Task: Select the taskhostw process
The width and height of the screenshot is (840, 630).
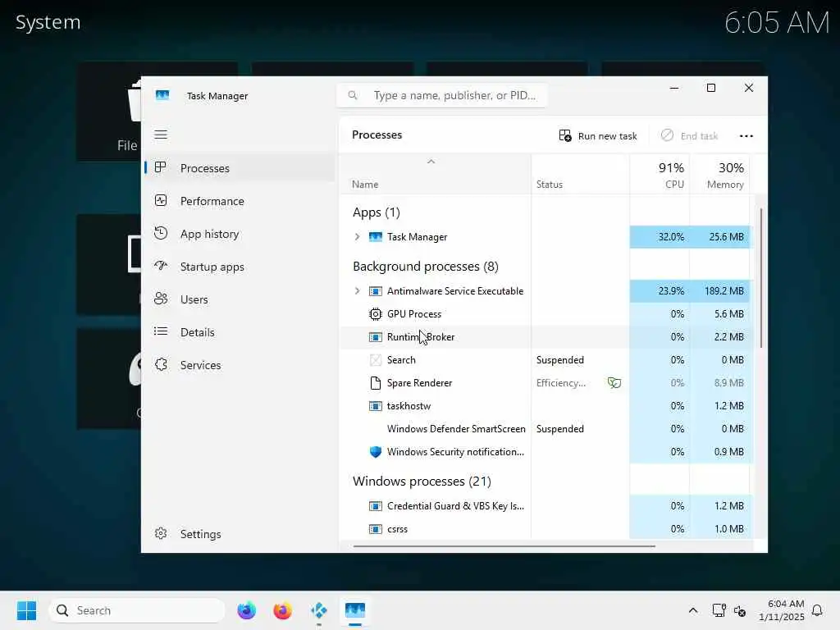Action: (546, 406)
